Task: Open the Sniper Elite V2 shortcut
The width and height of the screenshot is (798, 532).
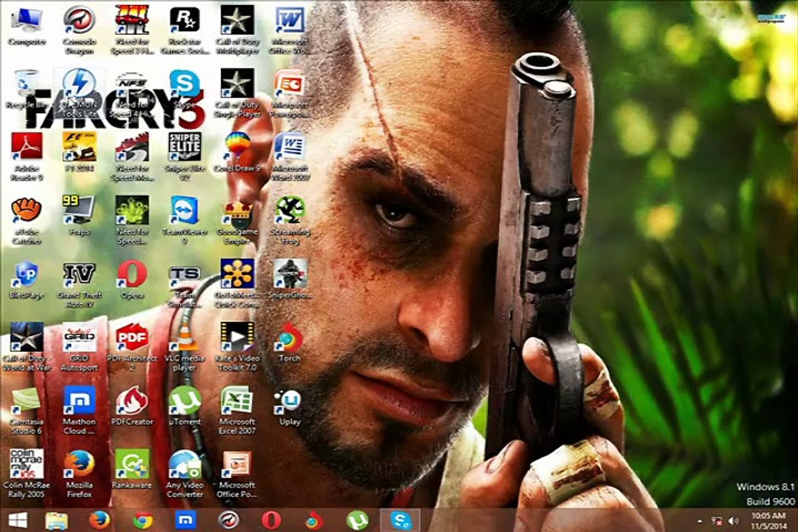Action: tap(185, 157)
